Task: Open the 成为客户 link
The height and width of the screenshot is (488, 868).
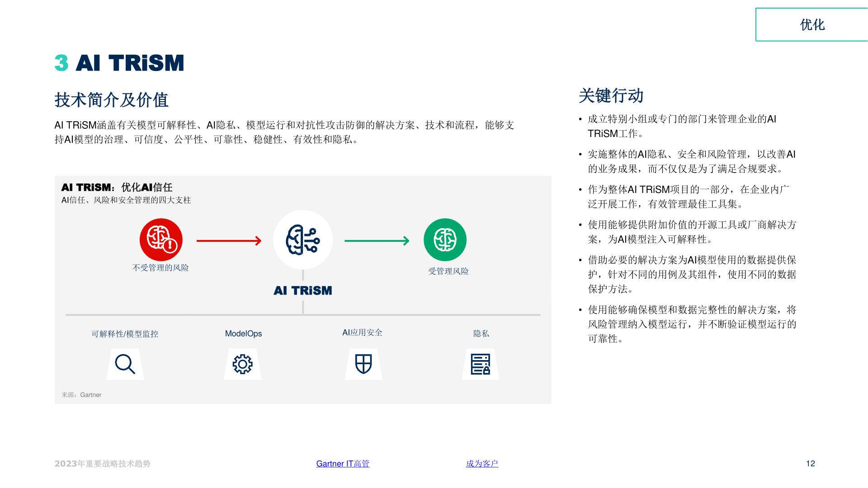Action: [x=482, y=464]
